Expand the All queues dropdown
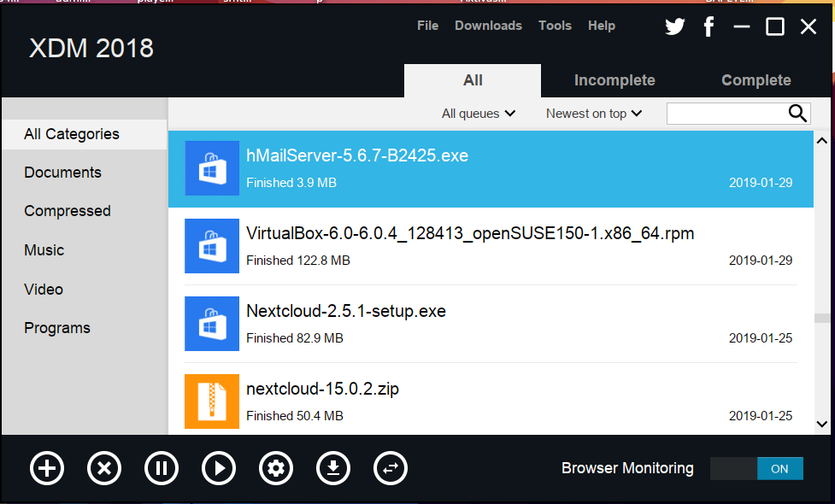The height and width of the screenshot is (504, 835). [x=479, y=114]
